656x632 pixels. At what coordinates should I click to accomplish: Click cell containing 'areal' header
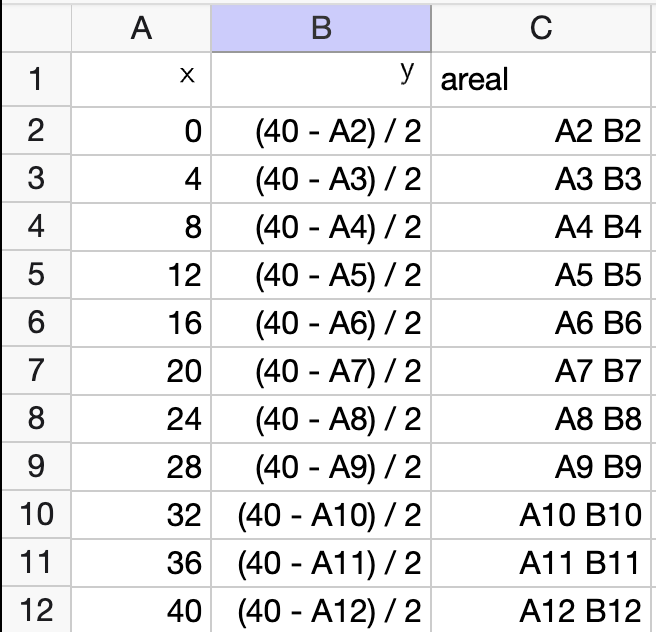[x=541, y=79]
